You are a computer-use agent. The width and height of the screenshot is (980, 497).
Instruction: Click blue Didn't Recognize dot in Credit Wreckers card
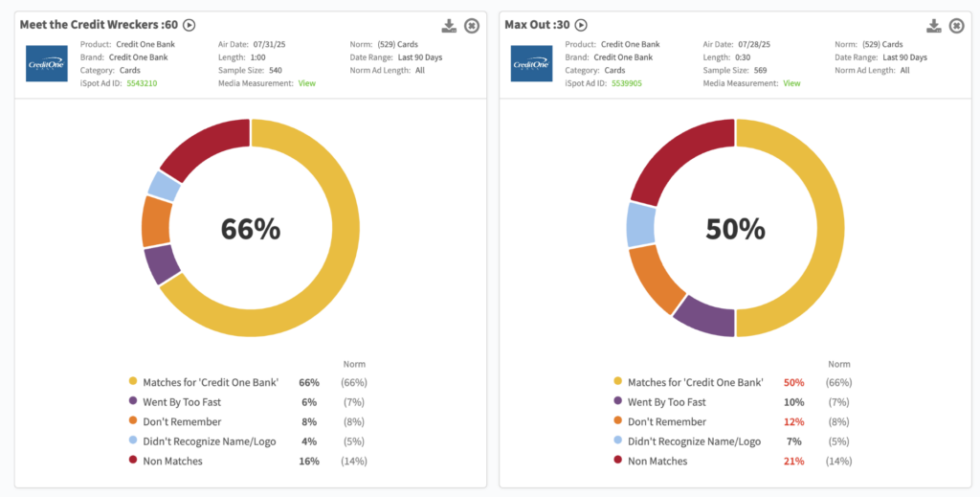click(x=132, y=441)
